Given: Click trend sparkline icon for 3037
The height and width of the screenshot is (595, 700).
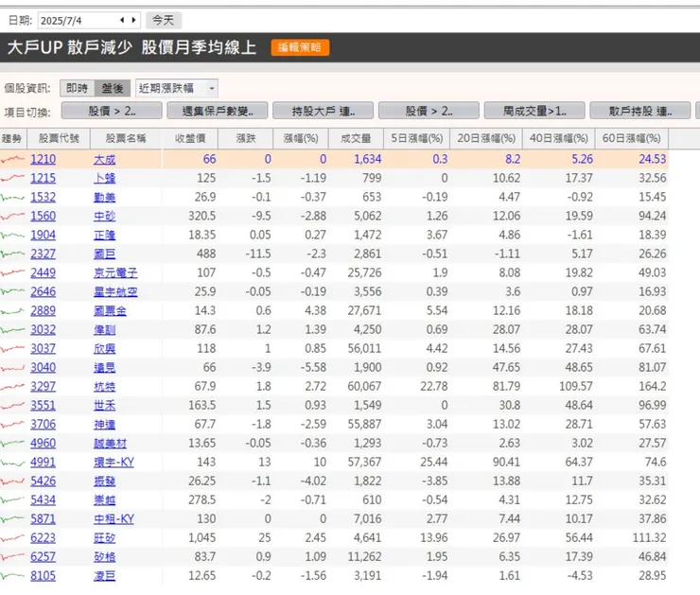Looking at the screenshot, I should coord(12,348).
